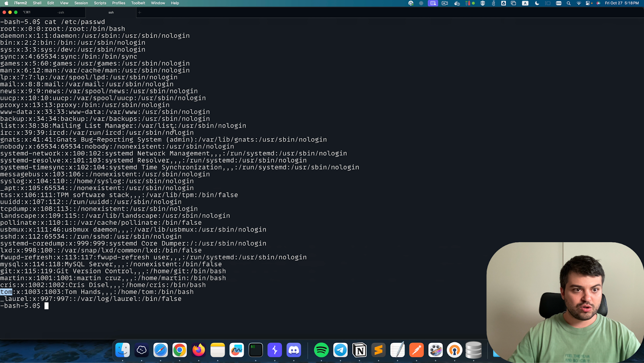Click the fwupd-refresh user line
This screenshot has width=644, height=363.
click(x=153, y=257)
